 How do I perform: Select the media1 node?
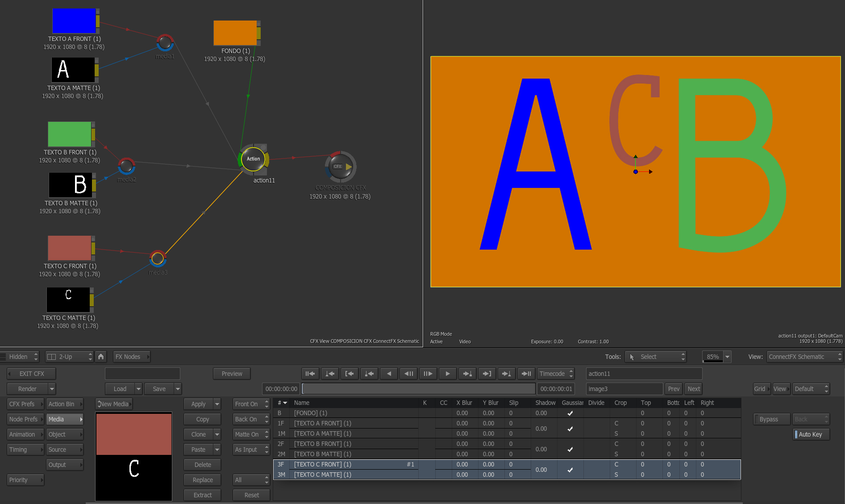(x=165, y=43)
